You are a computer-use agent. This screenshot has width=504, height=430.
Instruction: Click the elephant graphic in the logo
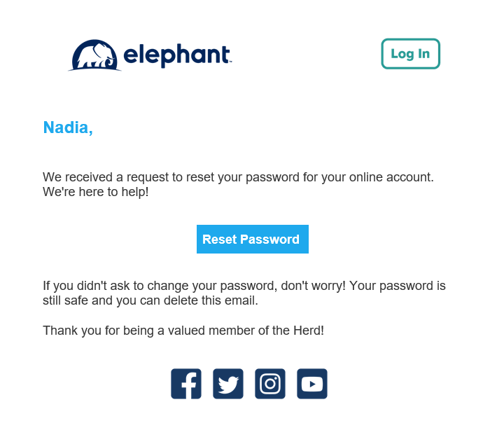94,55
